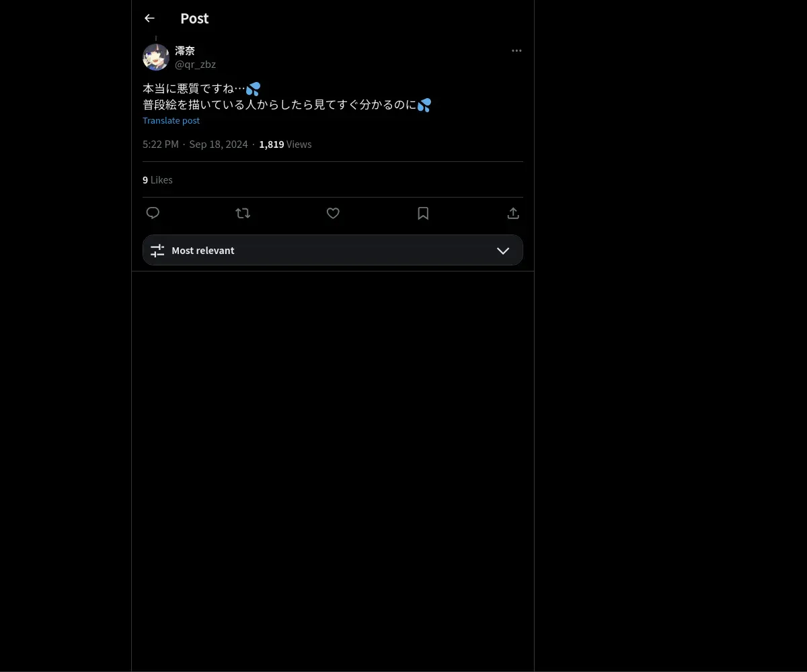Bookmark this post
The height and width of the screenshot is (672, 807).
pyautogui.click(x=423, y=213)
